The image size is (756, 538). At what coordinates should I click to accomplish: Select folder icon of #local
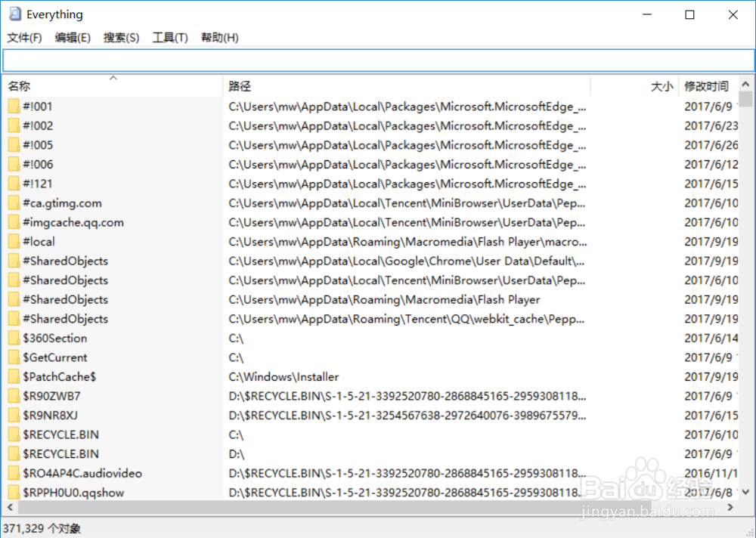point(14,241)
